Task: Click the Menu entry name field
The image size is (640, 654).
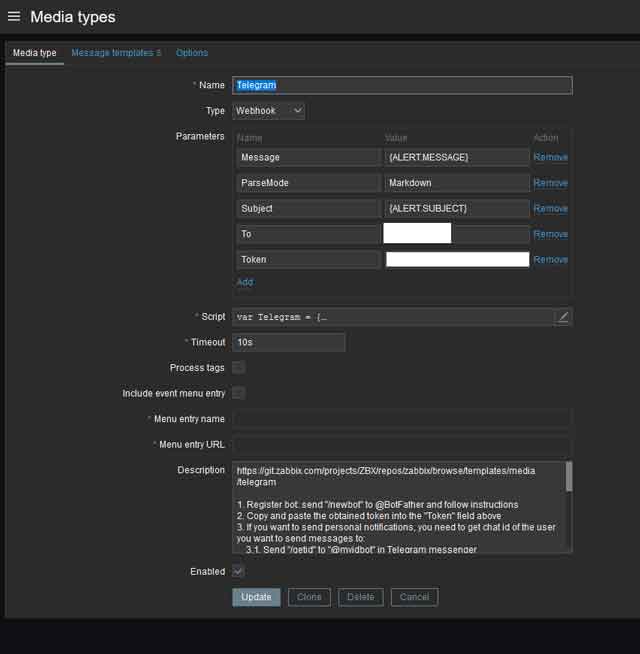Action: tap(402, 419)
